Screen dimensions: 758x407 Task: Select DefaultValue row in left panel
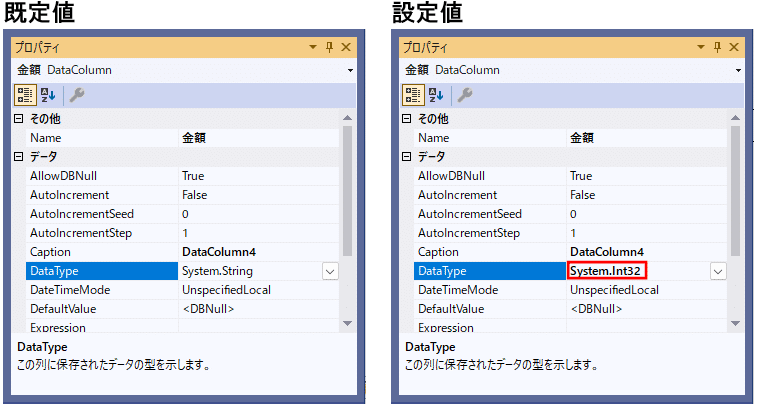(182, 309)
